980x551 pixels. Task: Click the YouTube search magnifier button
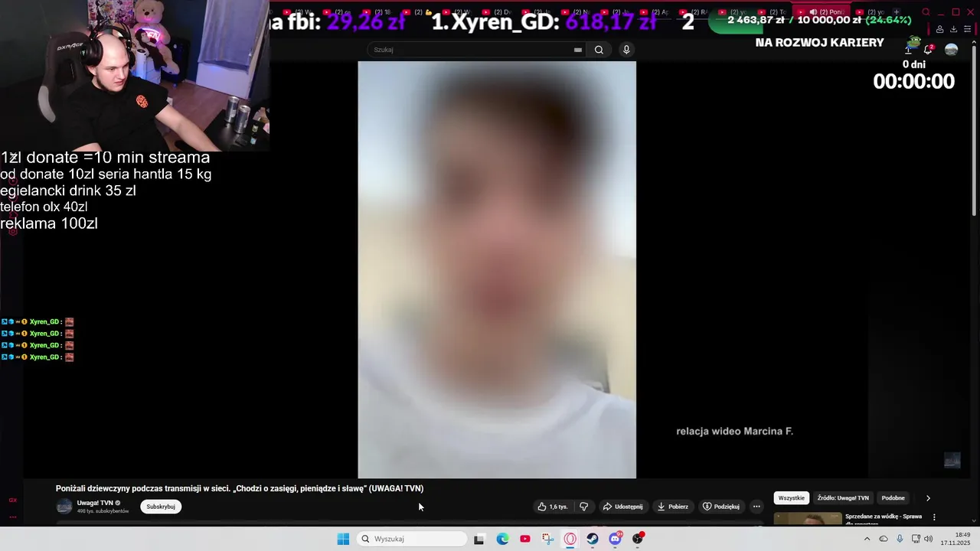click(x=599, y=50)
